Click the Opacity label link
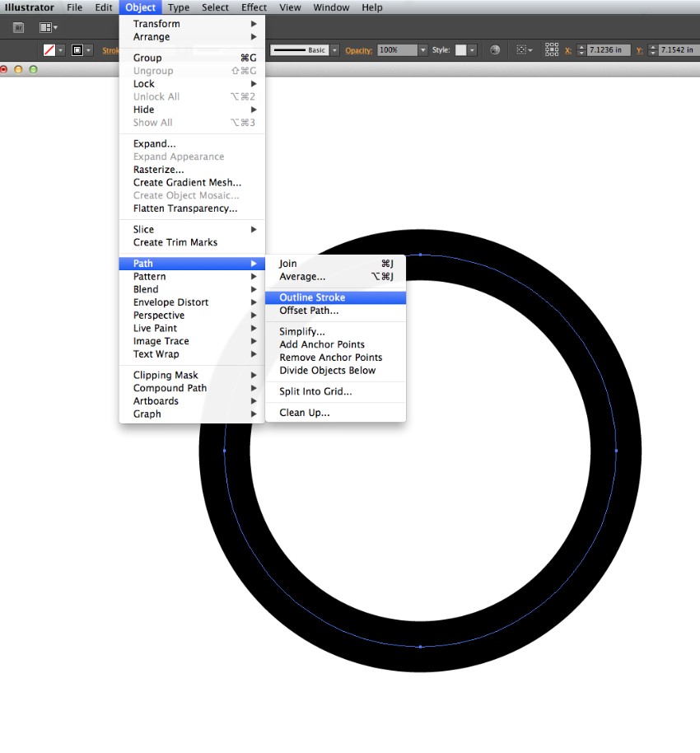 coord(358,50)
